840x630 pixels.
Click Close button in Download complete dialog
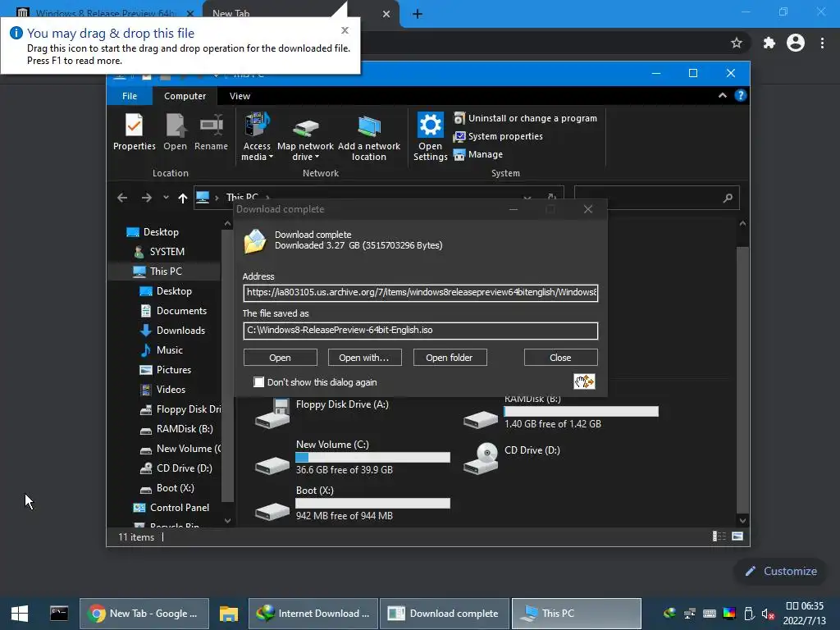tap(560, 358)
